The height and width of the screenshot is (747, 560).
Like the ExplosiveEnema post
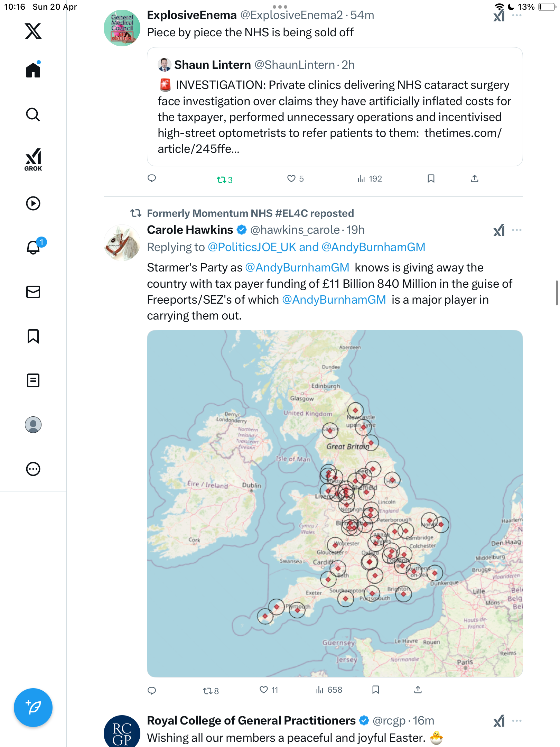tap(295, 179)
